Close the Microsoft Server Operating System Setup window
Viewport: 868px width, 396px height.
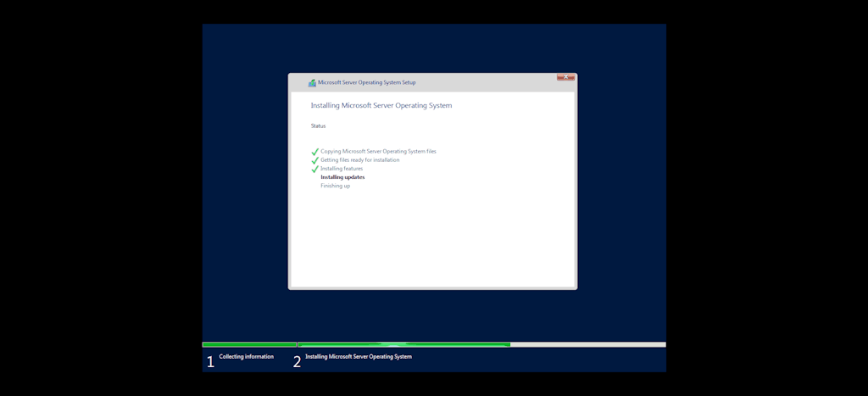coord(565,77)
